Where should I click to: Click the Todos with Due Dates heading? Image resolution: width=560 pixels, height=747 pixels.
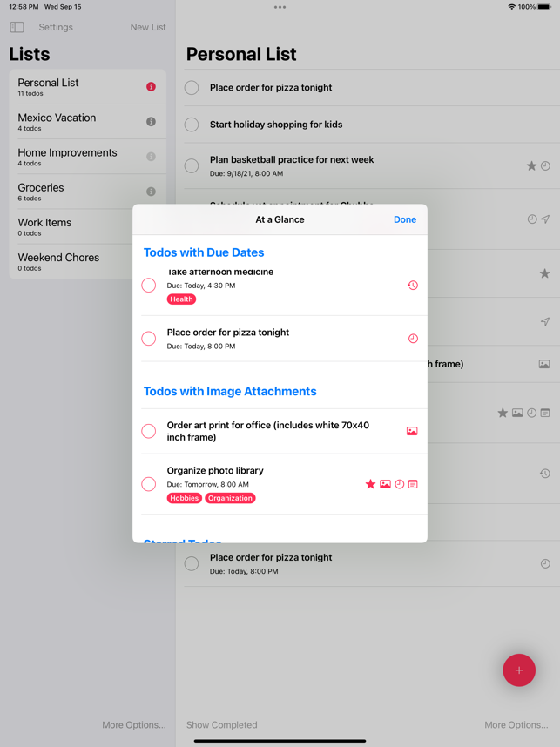pos(204,252)
